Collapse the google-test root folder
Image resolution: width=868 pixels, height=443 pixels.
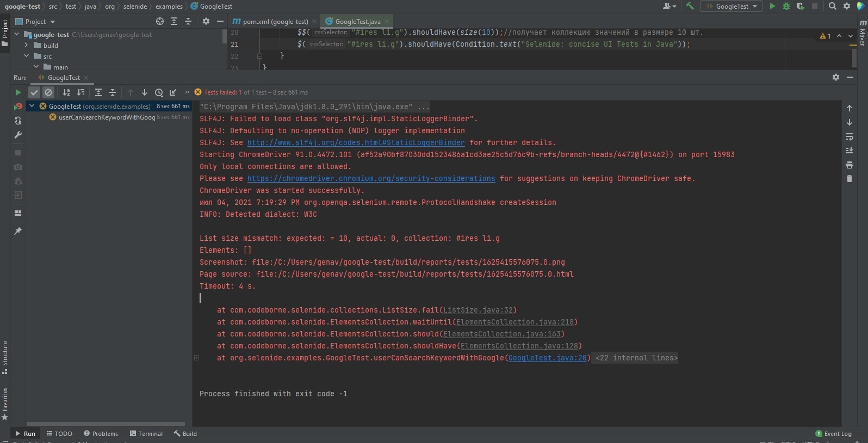[17, 34]
